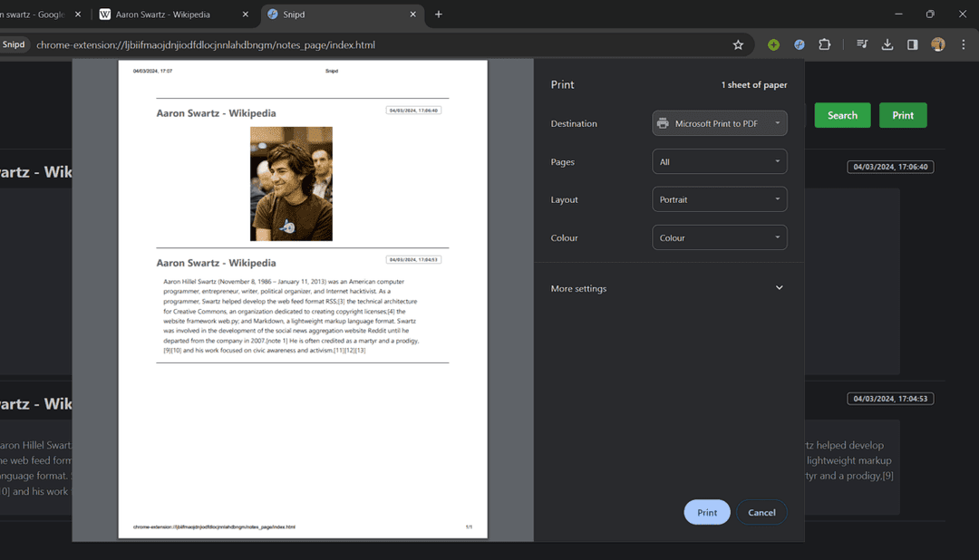Click the green Print button on Snipd page

[903, 115]
